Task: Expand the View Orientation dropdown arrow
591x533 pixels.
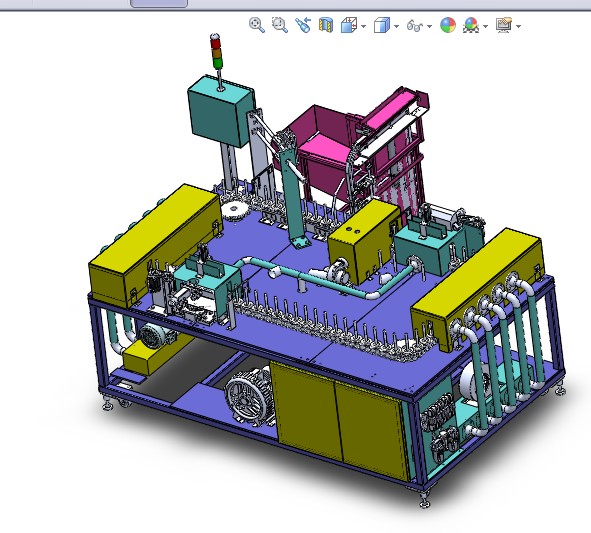Action: (x=363, y=26)
